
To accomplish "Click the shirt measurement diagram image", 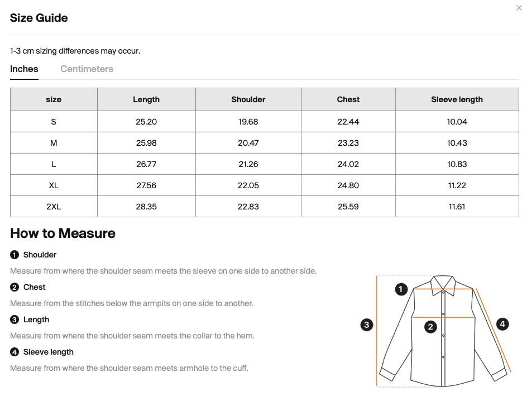I will click(x=436, y=331).
